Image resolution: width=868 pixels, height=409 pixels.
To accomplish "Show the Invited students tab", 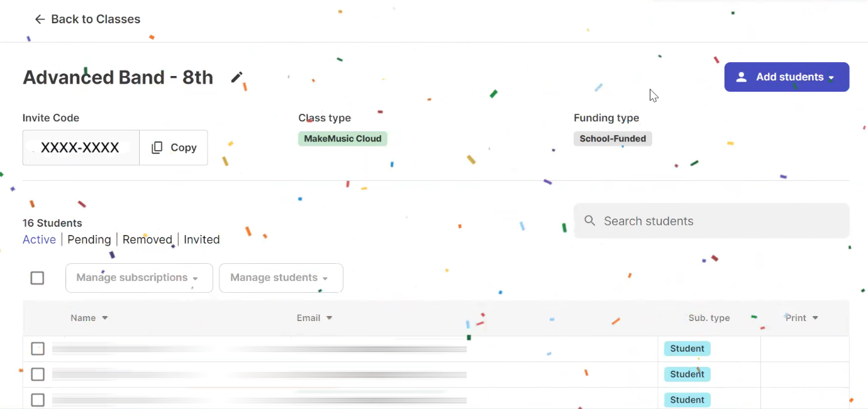I will (x=202, y=239).
